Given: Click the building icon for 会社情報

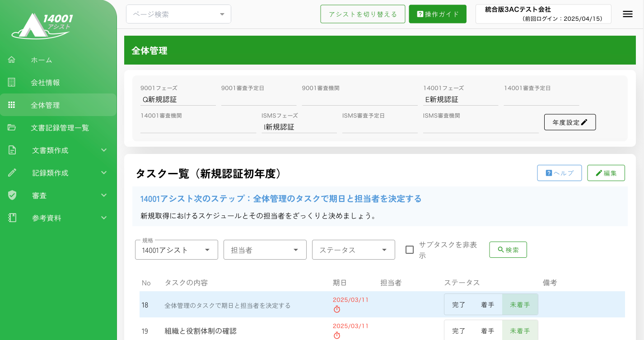Looking at the screenshot, I should [x=12, y=82].
